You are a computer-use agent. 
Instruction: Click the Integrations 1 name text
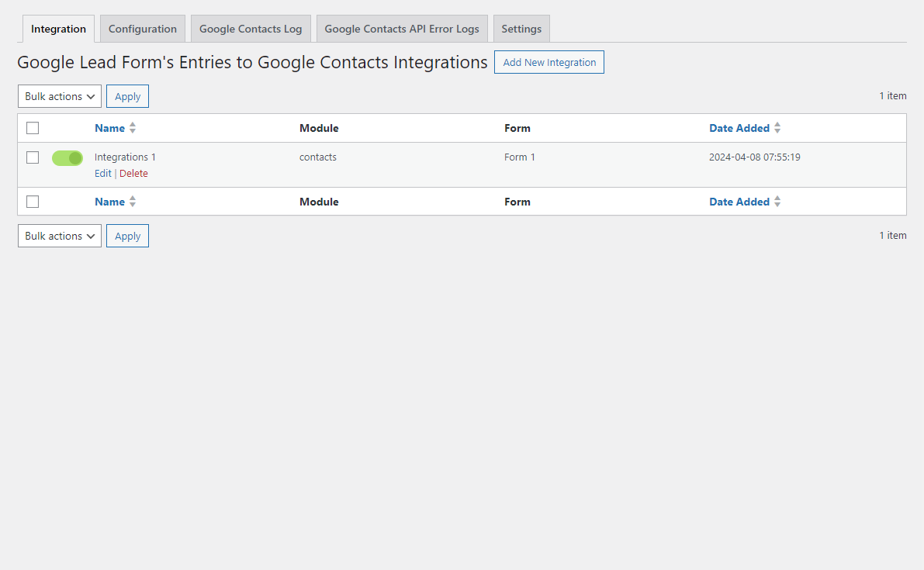pyautogui.click(x=125, y=157)
